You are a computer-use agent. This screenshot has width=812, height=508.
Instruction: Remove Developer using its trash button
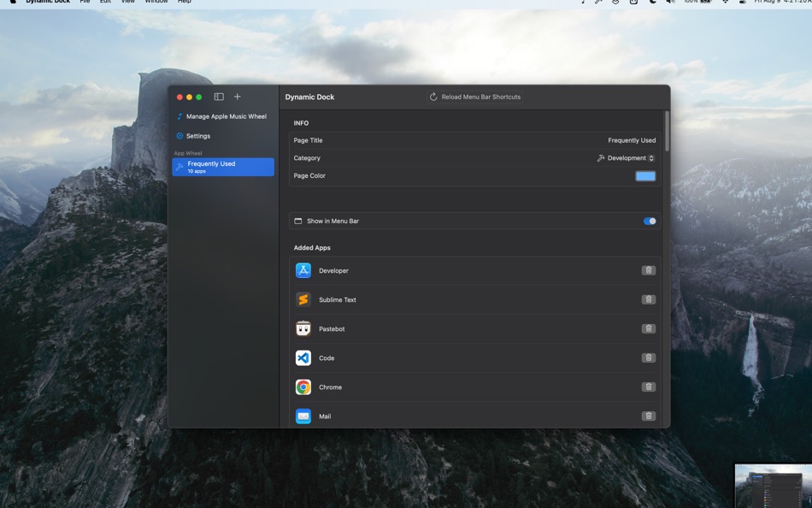tap(649, 270)
